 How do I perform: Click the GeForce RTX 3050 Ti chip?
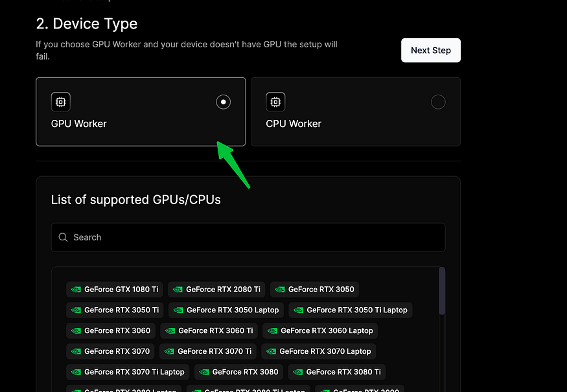point(115,310)
